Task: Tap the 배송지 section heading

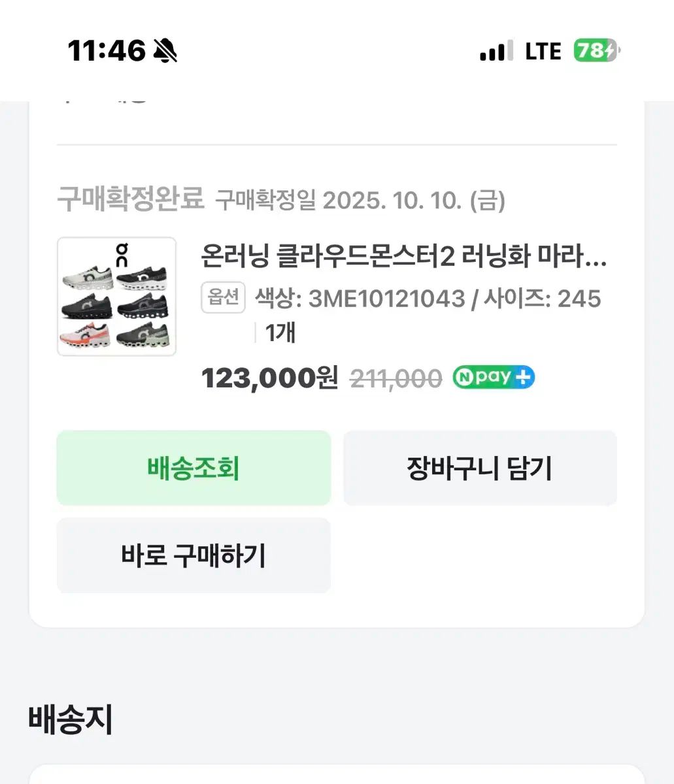Action: click(71, 719)
